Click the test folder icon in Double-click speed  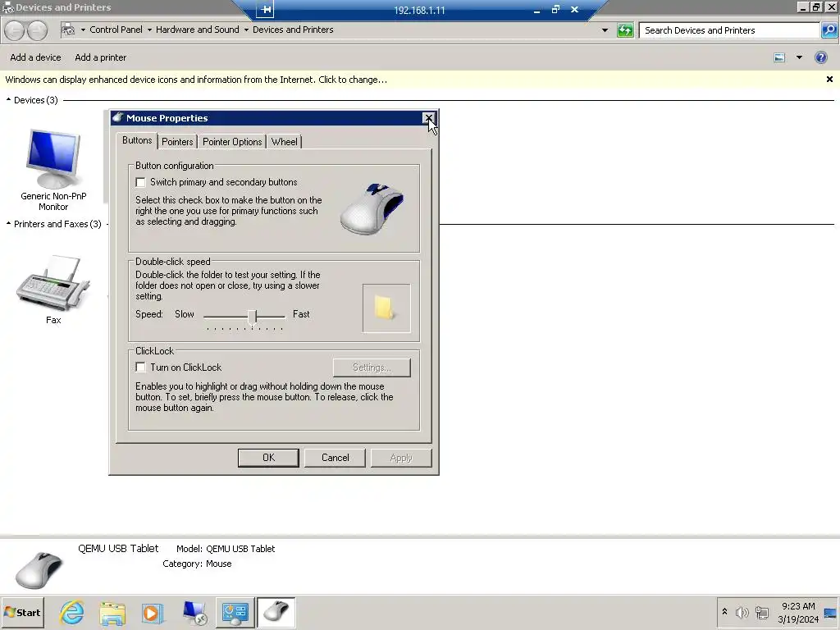(x=386, y=308)
